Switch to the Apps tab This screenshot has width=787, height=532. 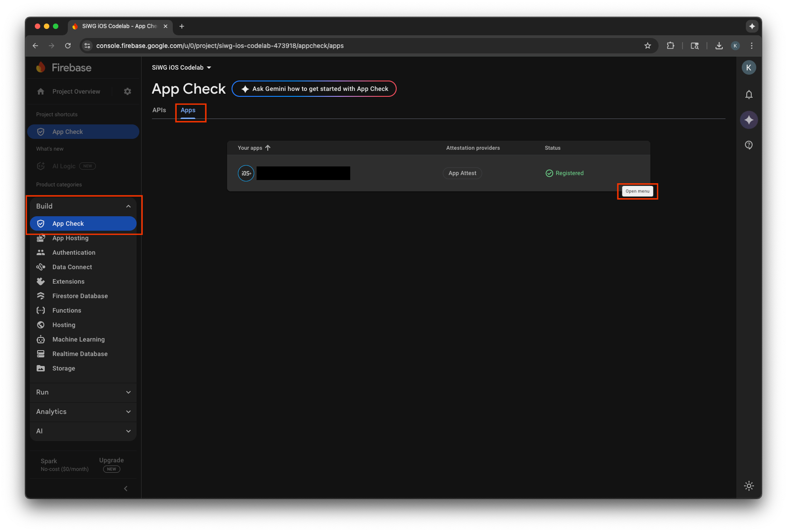point(188,110)
